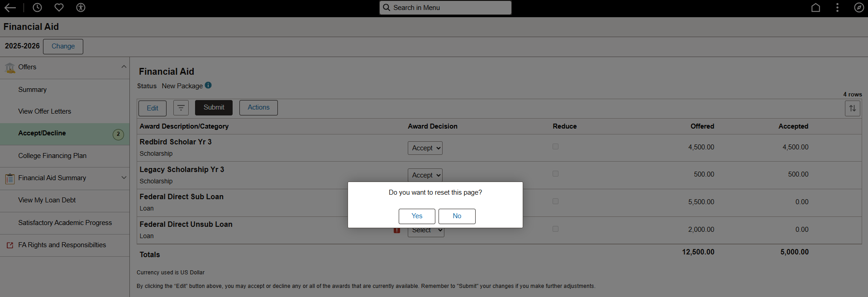
Task: Toggle Reduce checkbox for Legacy Scholarship
Action: pos(555,174)
